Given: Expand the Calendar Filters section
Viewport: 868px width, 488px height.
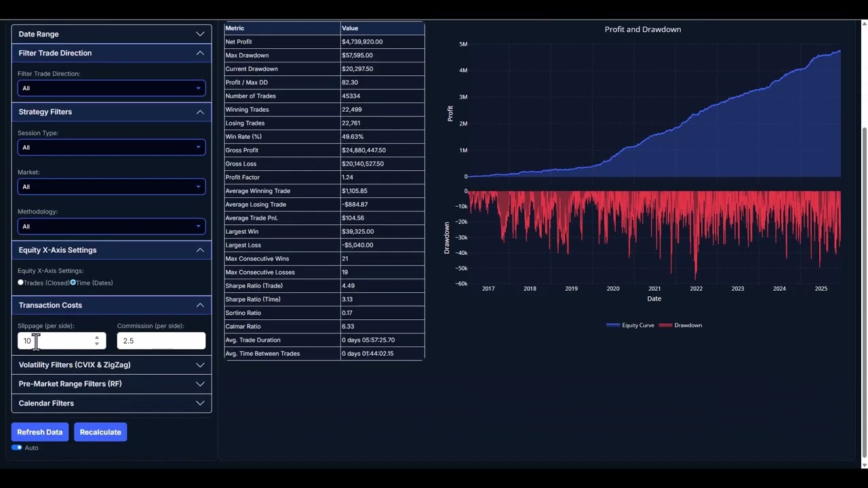Looking at the screenshot, I should (111, 403).
